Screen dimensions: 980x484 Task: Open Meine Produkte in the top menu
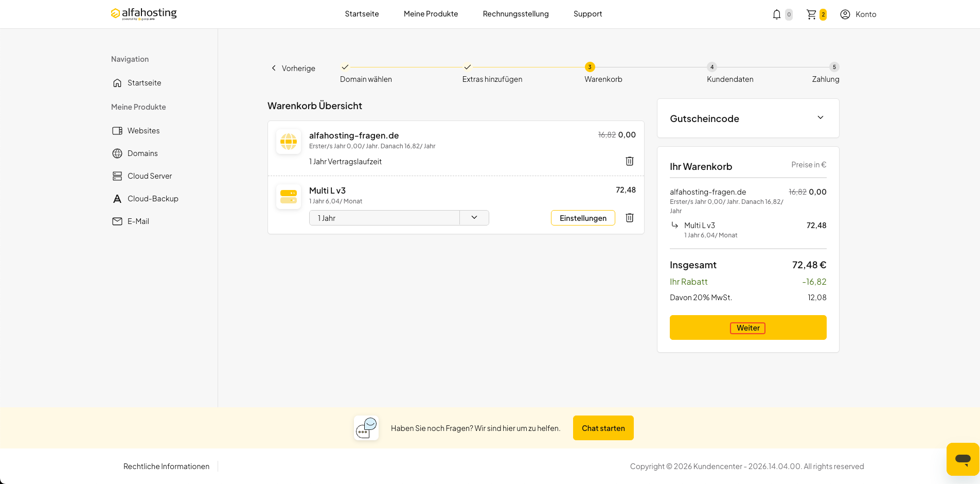[x=431, y=14]
